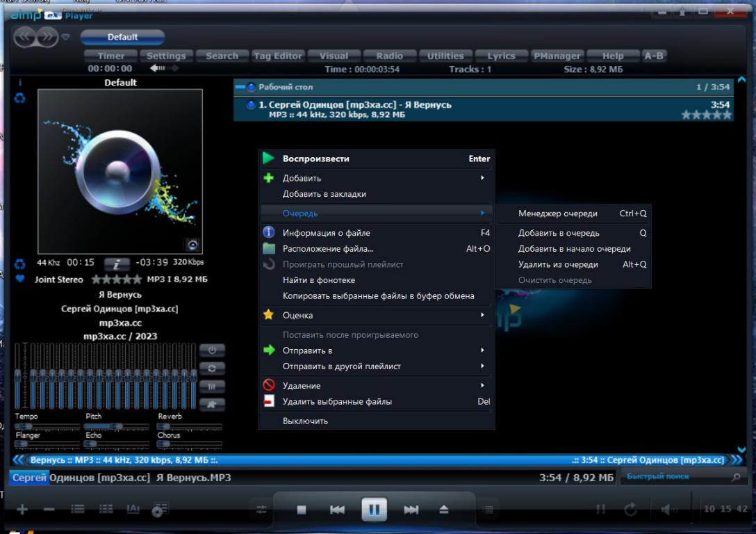Viewport: 756px width, 534px height.
Task: Click the blue heart favorite icon
Action: click(x=19, y=279)
